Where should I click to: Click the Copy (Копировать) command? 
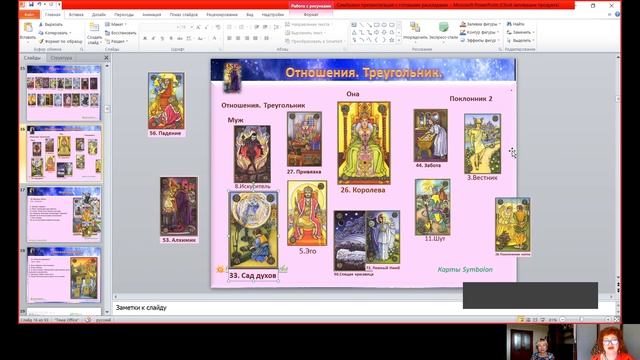(x=54, y=33)
